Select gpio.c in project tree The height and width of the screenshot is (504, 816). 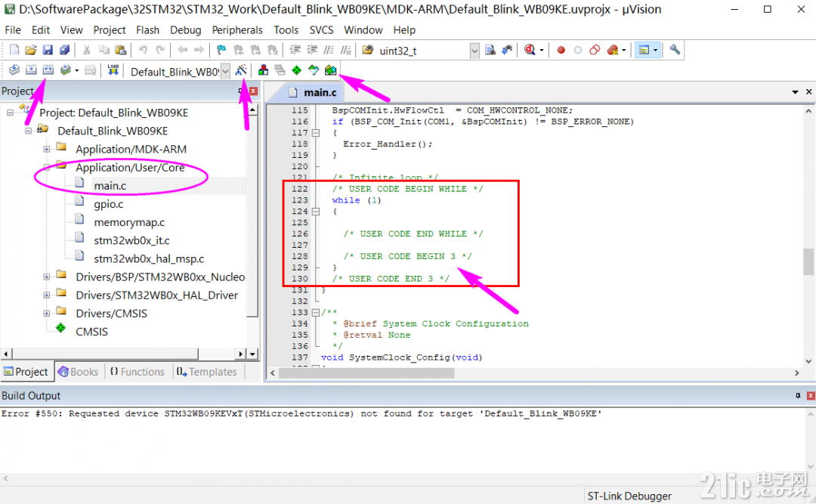pos(109,204)
